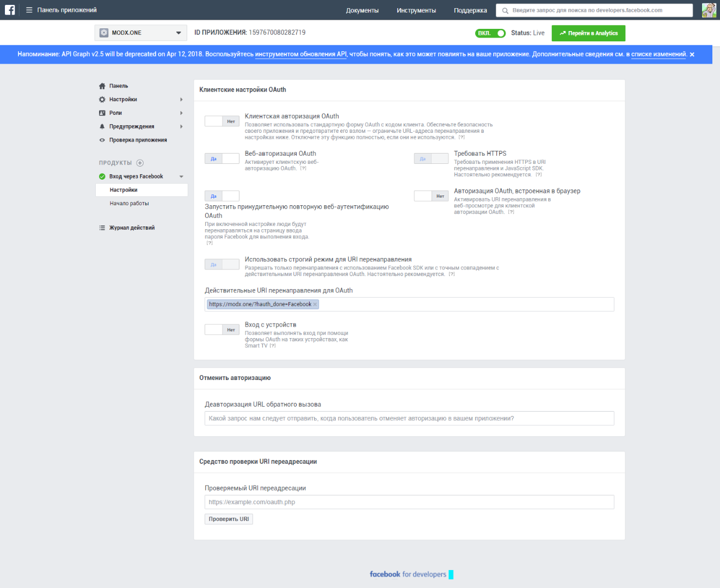Follow списке изменений link in banner
Image resolution: width=720 pixels, height=588 pixels.
659,54
